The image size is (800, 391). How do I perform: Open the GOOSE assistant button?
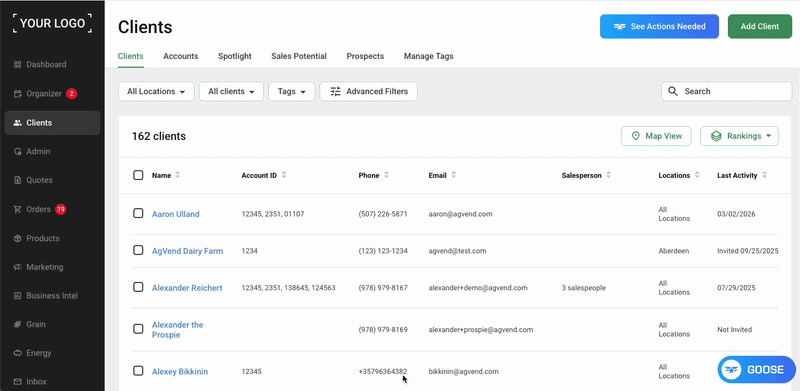(x=757, y=370)
